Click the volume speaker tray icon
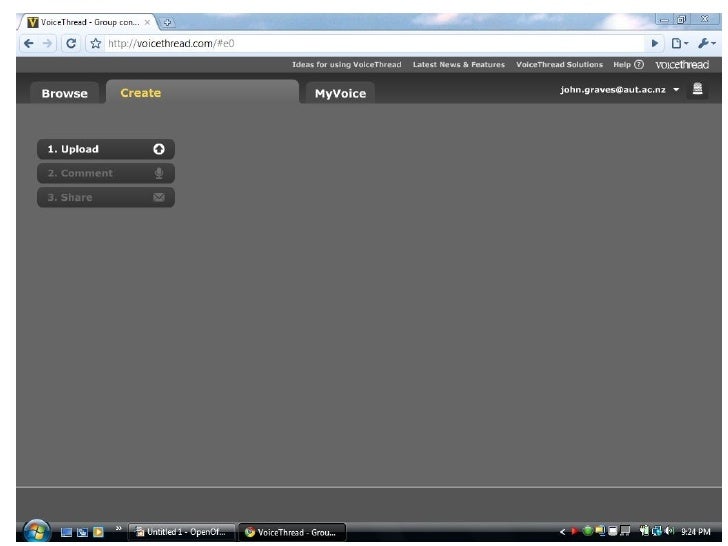The width and height of the screenshot is (728, 546). click(x=670, y=531)
